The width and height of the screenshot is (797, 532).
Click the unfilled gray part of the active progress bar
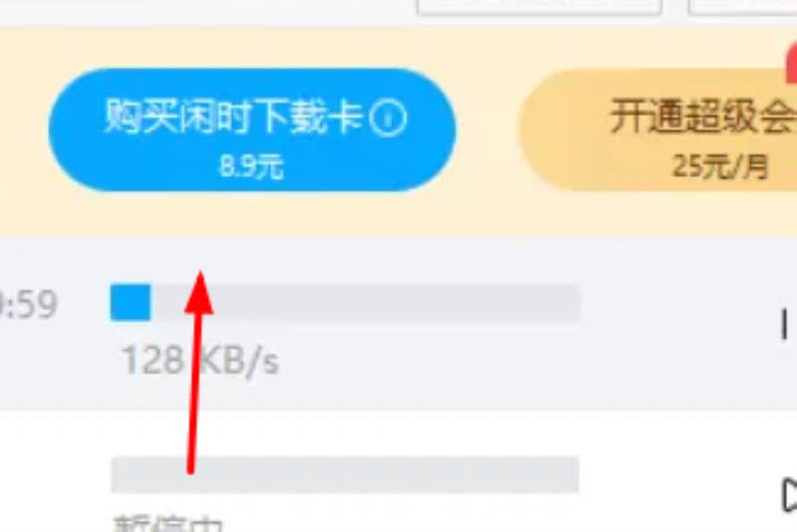[366, 302]
